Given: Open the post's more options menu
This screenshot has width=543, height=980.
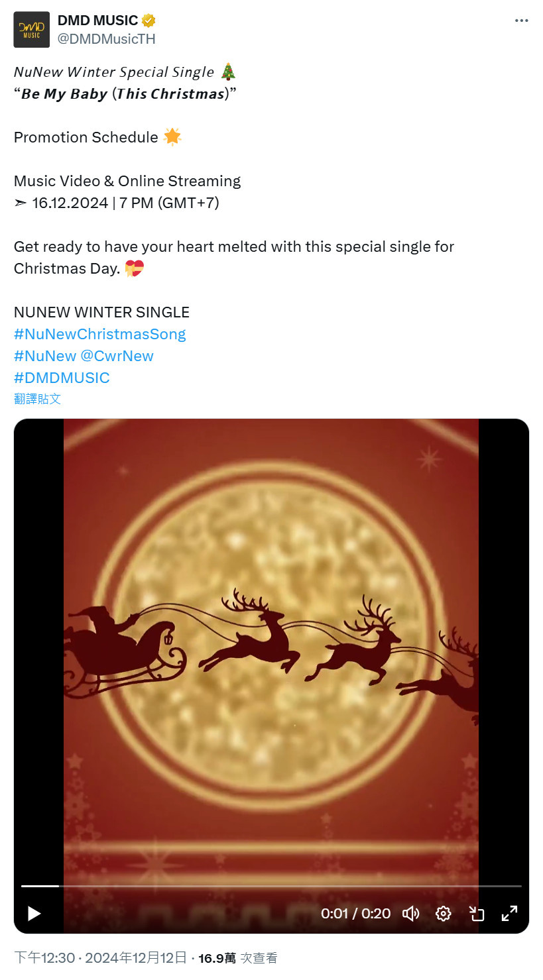Looking at the screenshot, I should pos(522,21).
